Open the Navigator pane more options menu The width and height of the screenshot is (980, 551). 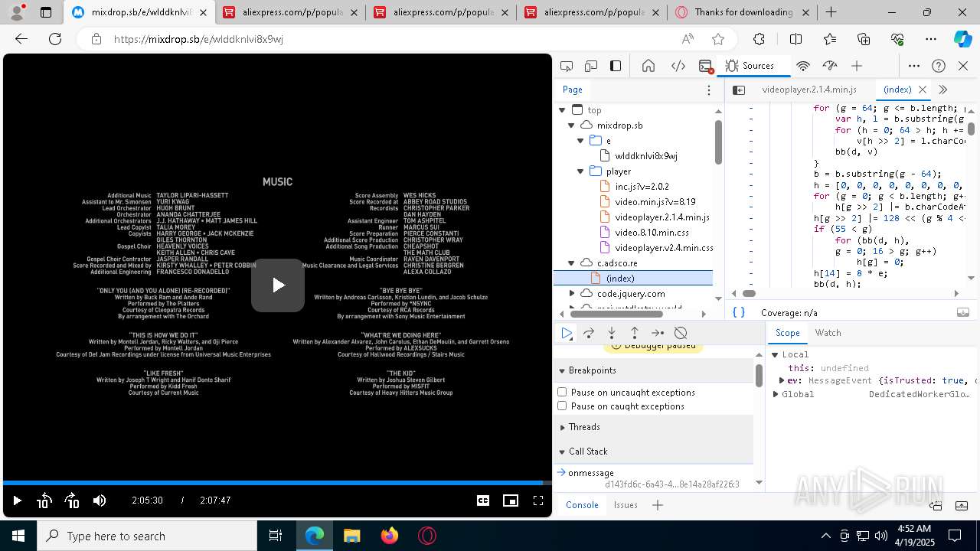pos(709,90)
